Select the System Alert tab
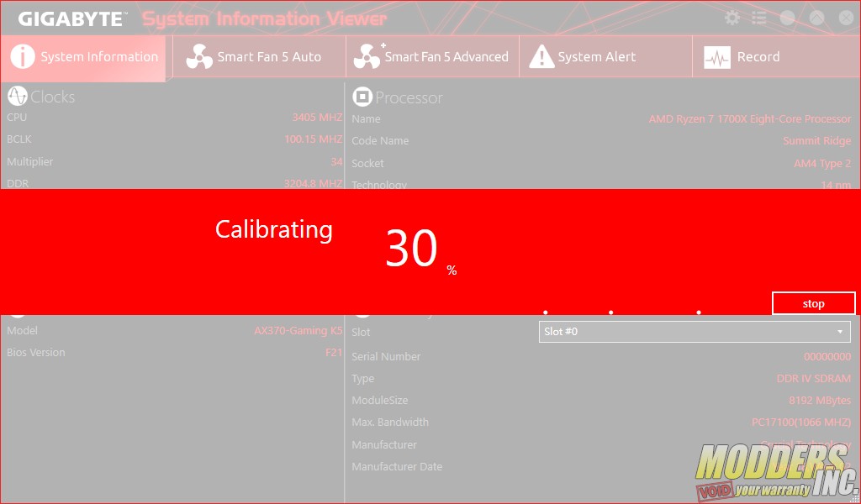This screenshot has height=504, width=861. pos(605,57)
